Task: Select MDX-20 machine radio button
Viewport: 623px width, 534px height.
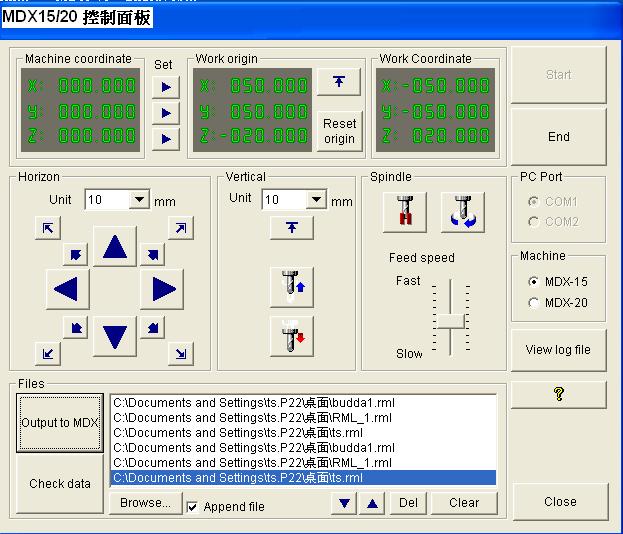Action: click(534, 303)
